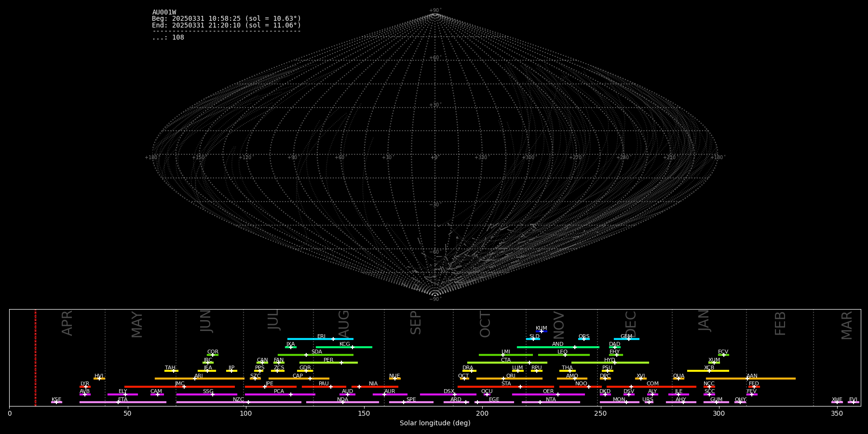Click the STA shower red bar
This screenshot has height=434, width=868.
506,387
